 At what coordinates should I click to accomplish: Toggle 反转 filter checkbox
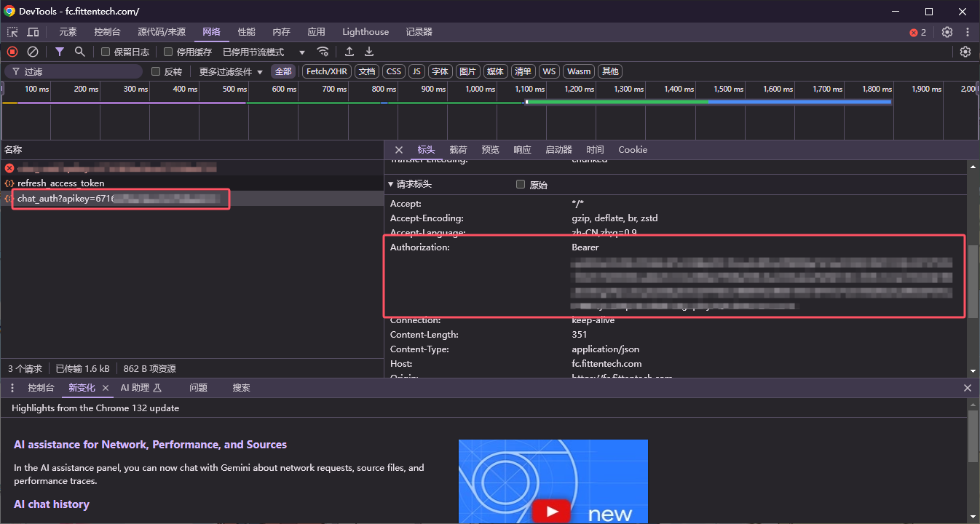tap(156, 71)
